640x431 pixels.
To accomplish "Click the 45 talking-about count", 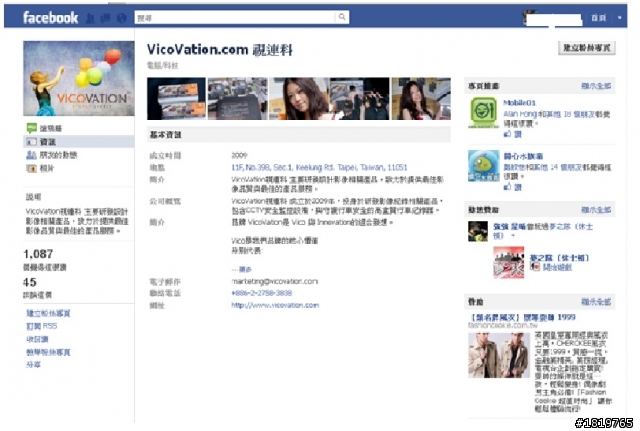I will tap(30, 282).
